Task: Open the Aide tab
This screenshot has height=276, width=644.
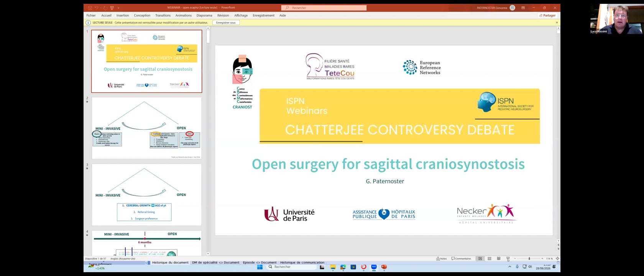Action: [x=283, y=15]
